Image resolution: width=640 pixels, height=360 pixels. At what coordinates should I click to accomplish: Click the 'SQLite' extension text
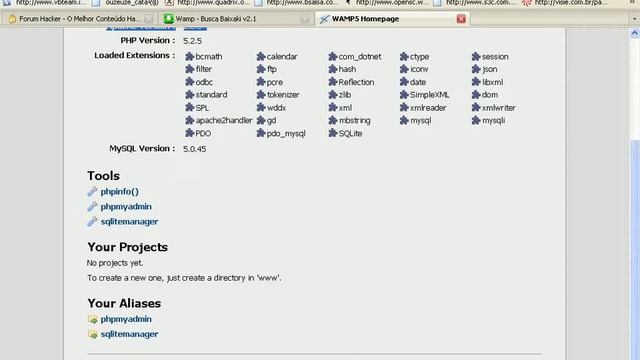[x=350, y=133]
